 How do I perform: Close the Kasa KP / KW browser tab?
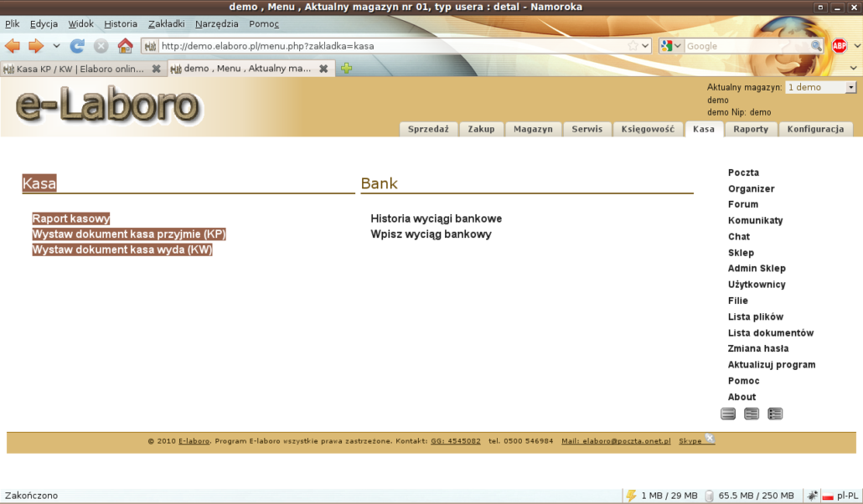click(x=156, y=69)
